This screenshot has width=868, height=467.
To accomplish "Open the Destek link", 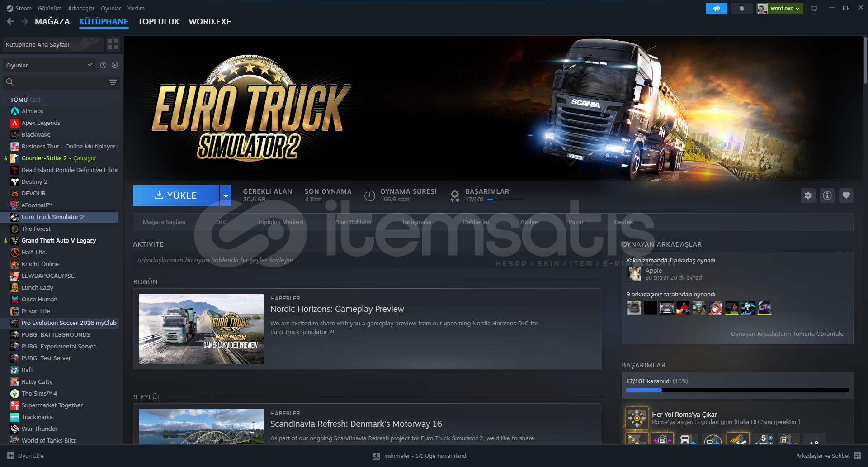I will 623,222.
